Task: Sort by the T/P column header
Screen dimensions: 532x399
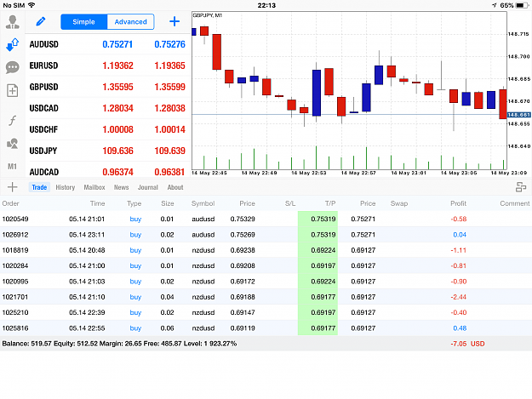Action: [x=330, y=203]
